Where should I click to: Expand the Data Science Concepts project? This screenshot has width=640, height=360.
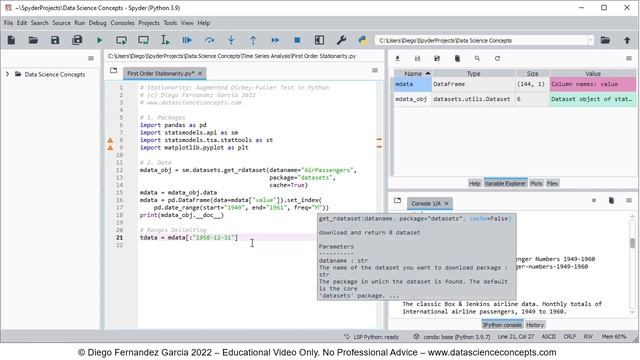point(7,74)
